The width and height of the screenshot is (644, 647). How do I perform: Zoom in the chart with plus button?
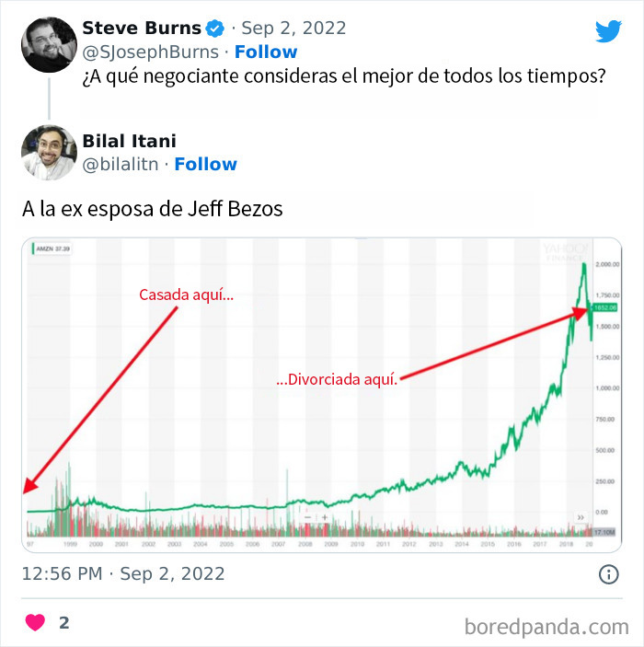[325, 518]
